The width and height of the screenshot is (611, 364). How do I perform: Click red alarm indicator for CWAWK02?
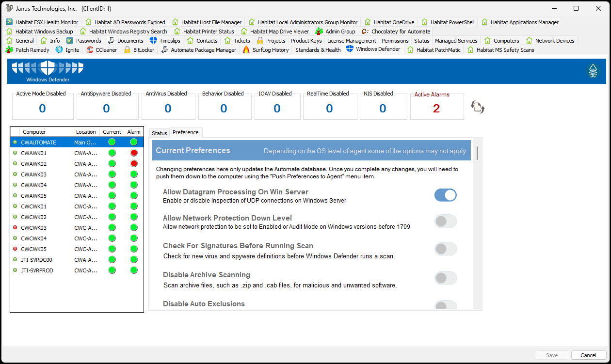(134, 164)
